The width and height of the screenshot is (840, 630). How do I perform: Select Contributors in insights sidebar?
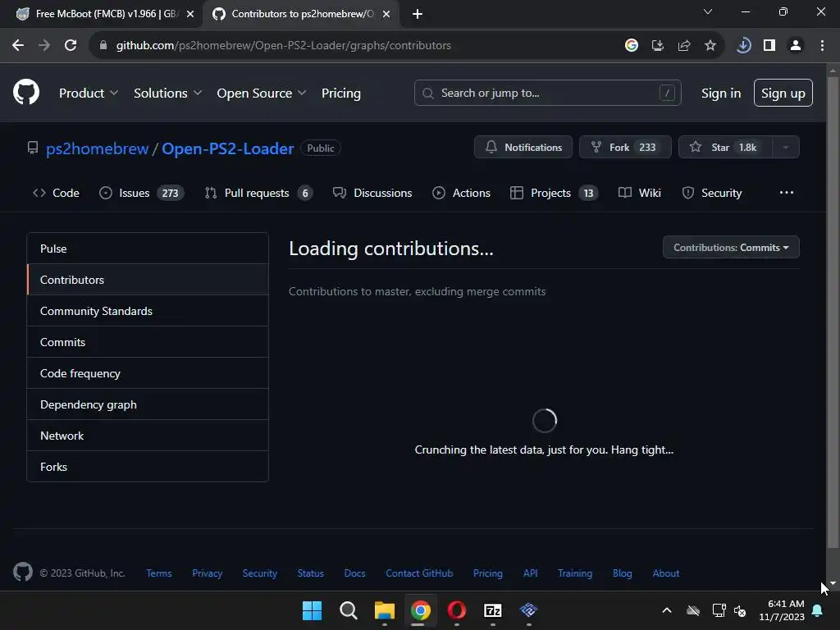point(148,280)
